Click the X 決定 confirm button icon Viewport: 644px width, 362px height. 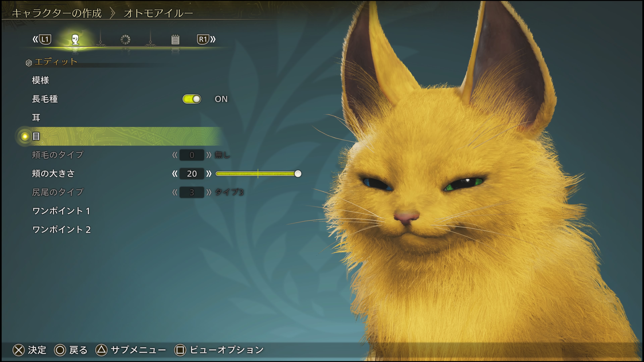(x=19, y=350)
